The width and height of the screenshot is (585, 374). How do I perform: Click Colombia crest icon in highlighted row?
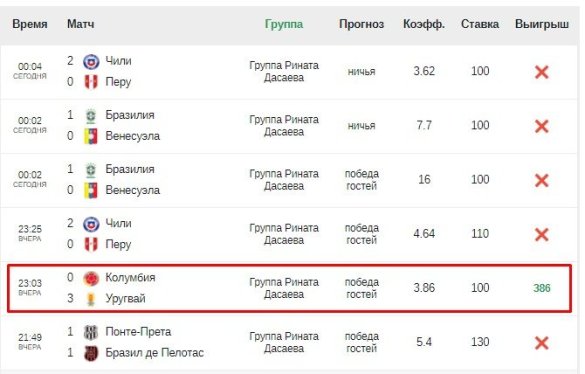click(91, 278)
